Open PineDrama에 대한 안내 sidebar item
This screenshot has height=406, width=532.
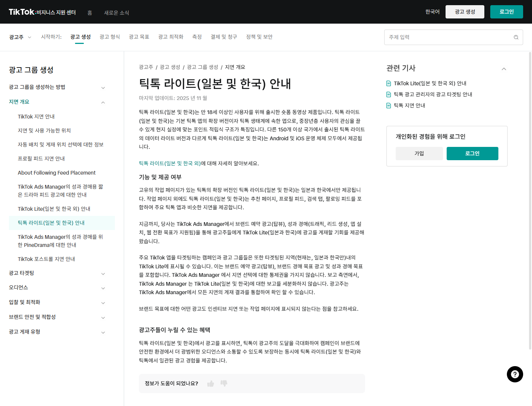point(61,241)
